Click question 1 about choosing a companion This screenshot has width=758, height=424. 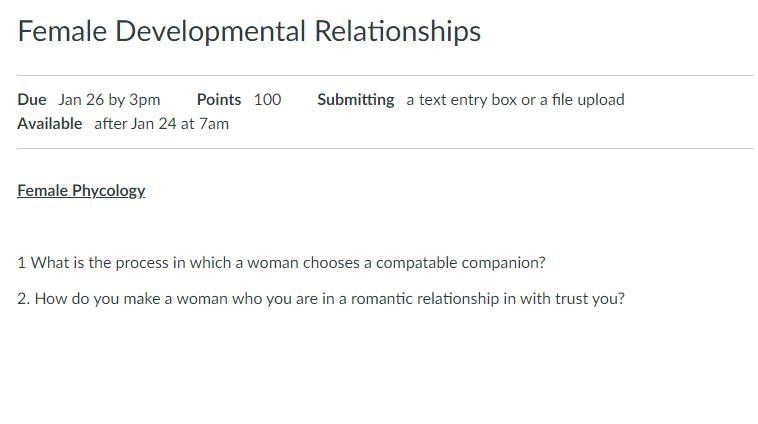[281, 263]
